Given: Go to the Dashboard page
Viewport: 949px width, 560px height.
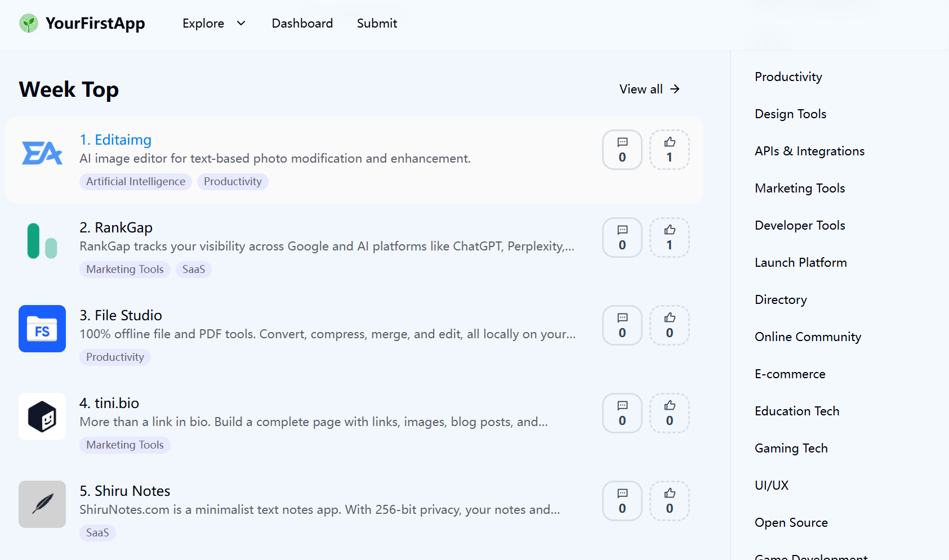Looking at the screenshot, I should pos(302,24).
